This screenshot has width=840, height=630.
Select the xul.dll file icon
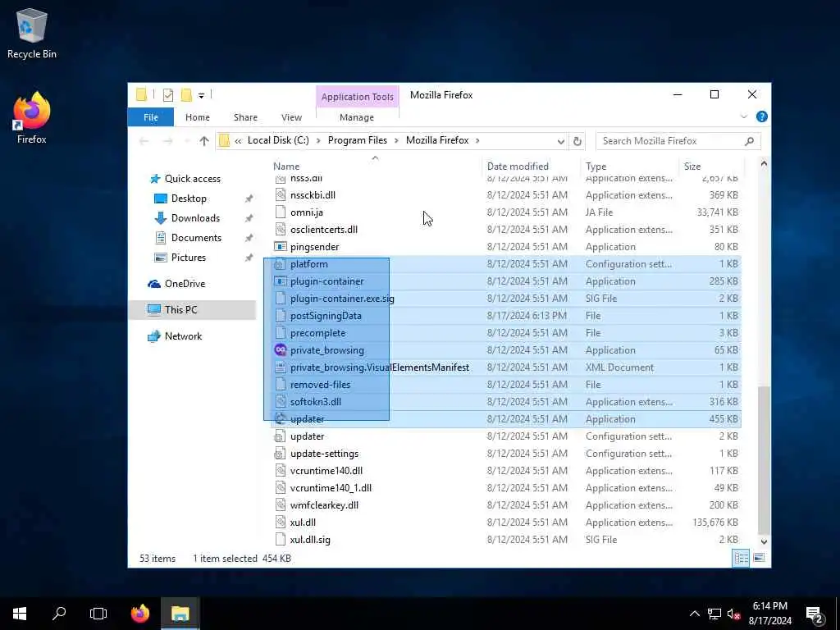click(x=281, y=523)
